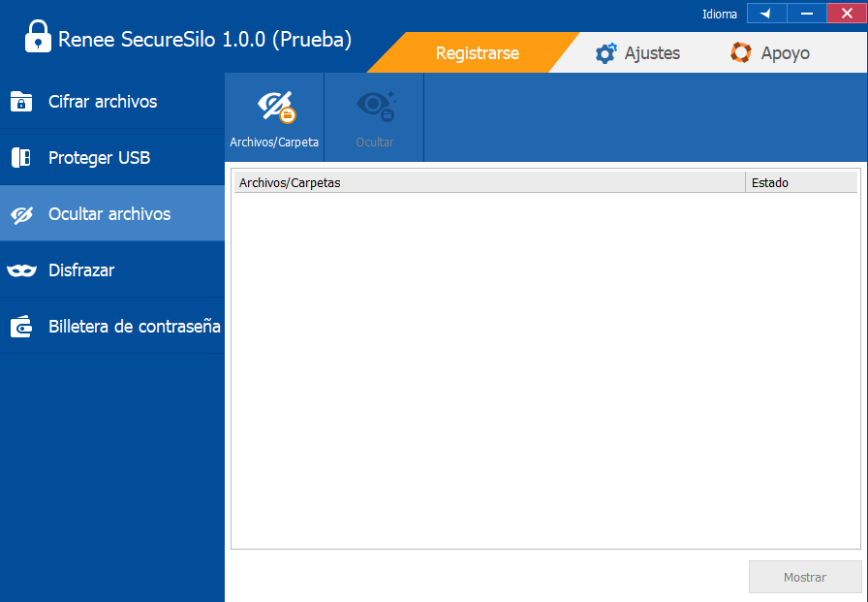Click the grayed Ocultar eye toolbar button

tap(375, 117)
